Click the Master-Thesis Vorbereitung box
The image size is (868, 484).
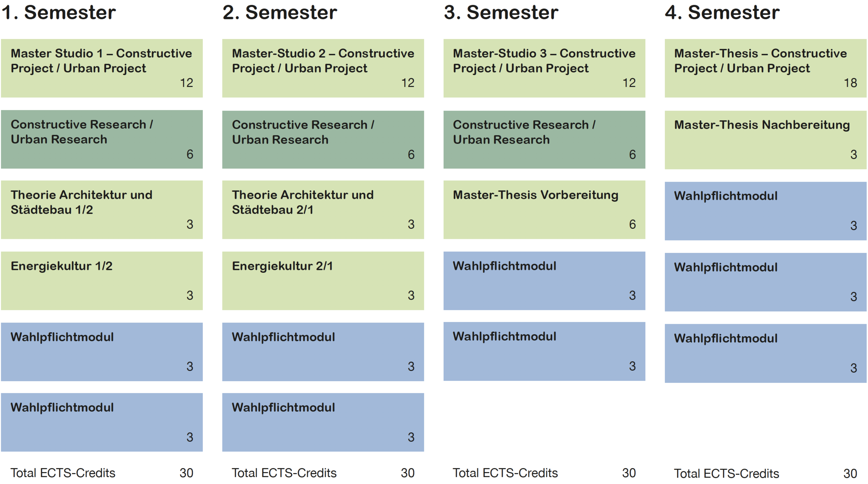click(544, 209)
